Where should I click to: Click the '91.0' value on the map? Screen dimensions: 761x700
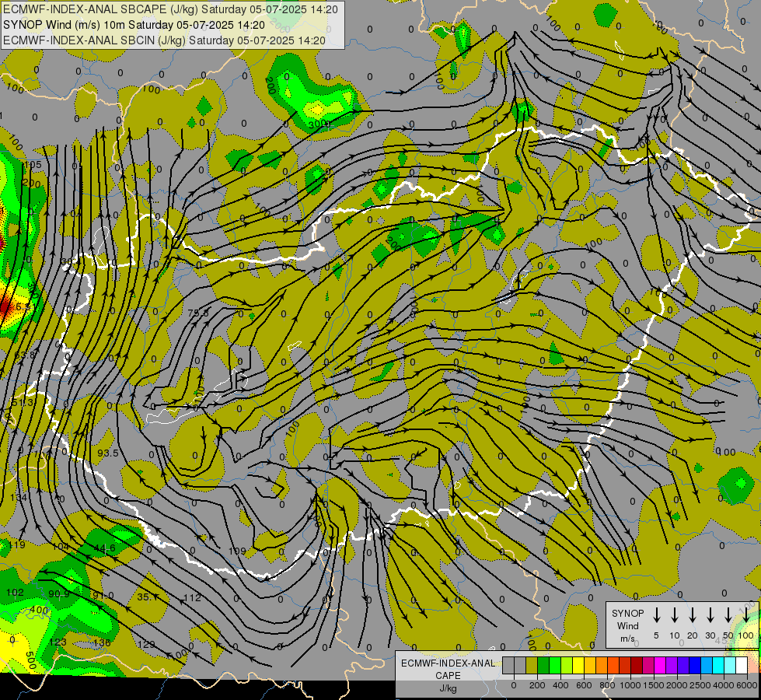(x=103, y=596)
